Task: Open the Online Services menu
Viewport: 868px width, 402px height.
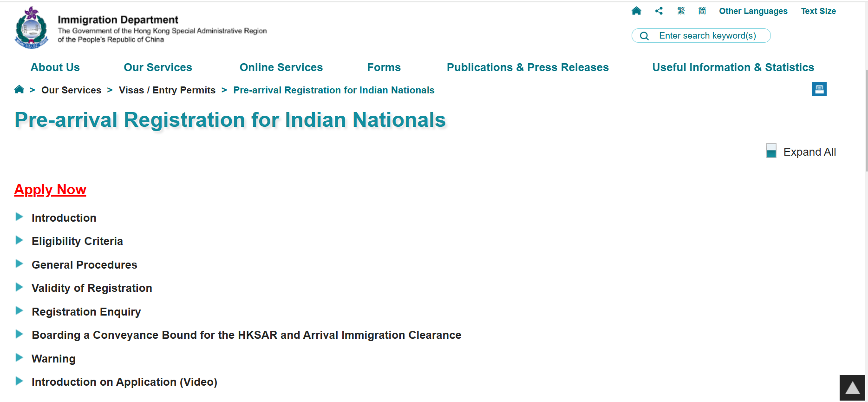Action: pos(281,67)
